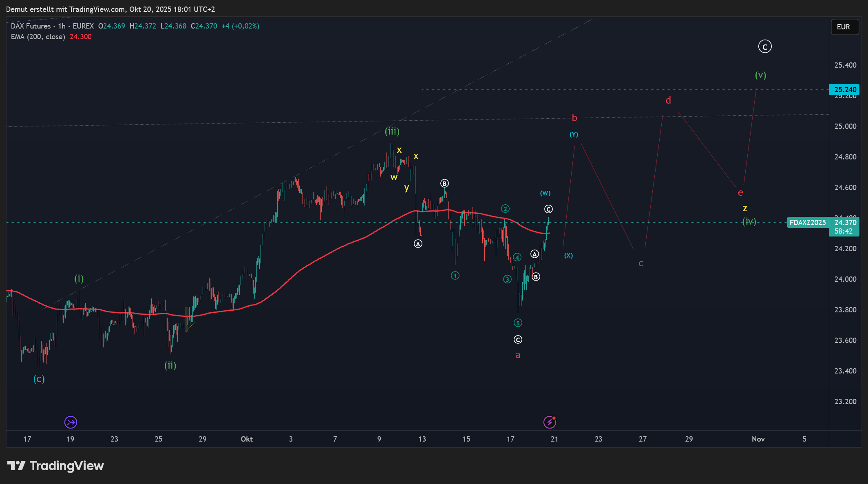Select the green (iii) wave label
The width and height of the screenshot is (868, 484).
click(392, 131)
